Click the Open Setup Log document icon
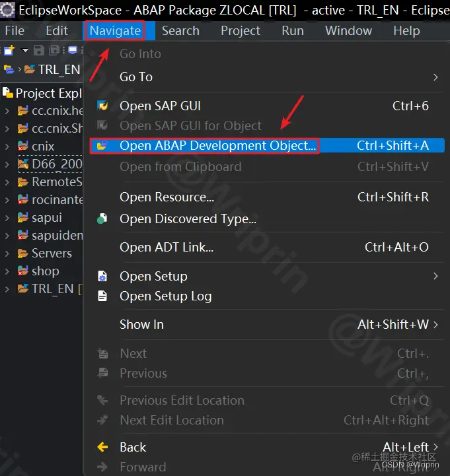This screenshot has height=476, width=450. tap(102, 296)
